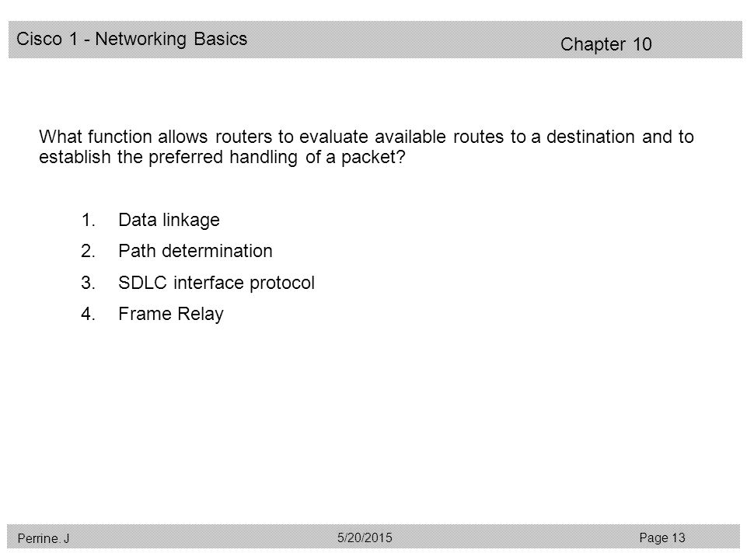747x560 pixels.
Task: Click the number 1 list marker
Action: (x=88, y=220)
